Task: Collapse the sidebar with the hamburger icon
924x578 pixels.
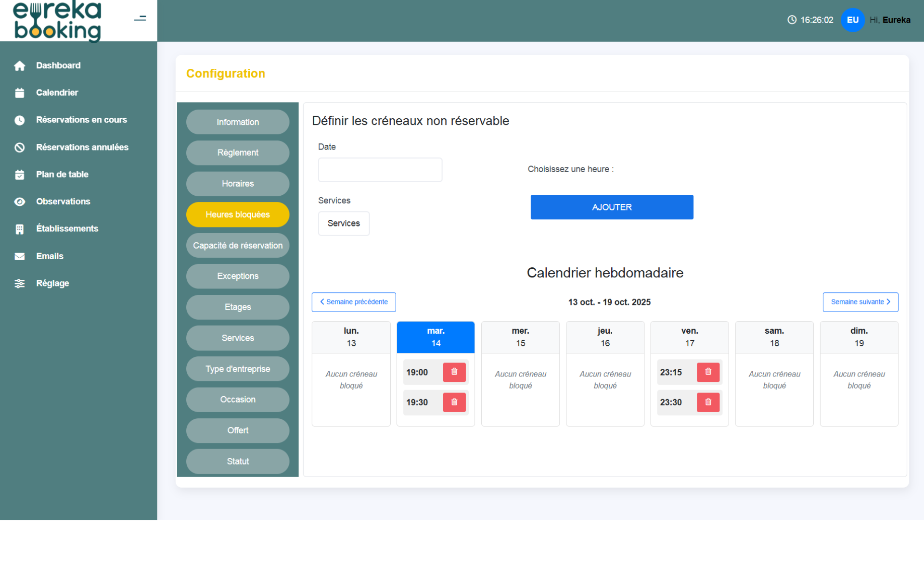Action: tap(140, 18)
